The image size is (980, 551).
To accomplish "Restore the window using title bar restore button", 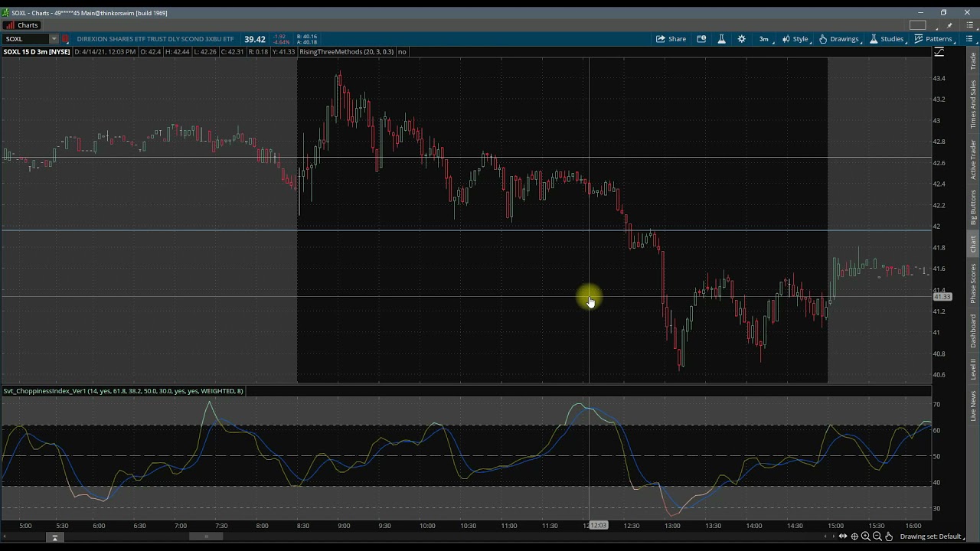I will pyautogui.click(x=943, y=12).
